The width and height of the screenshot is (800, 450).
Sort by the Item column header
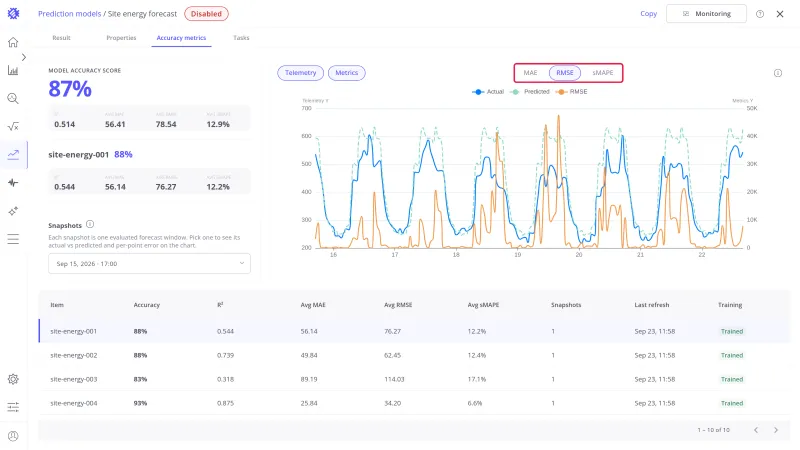pos(57,305)
